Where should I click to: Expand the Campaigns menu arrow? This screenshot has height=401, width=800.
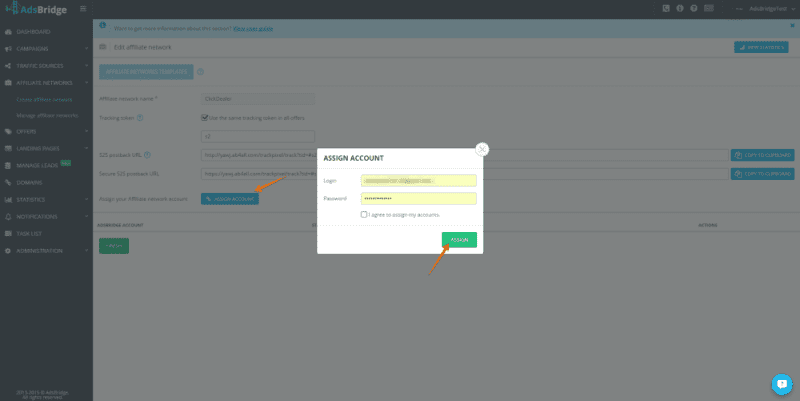86,49
